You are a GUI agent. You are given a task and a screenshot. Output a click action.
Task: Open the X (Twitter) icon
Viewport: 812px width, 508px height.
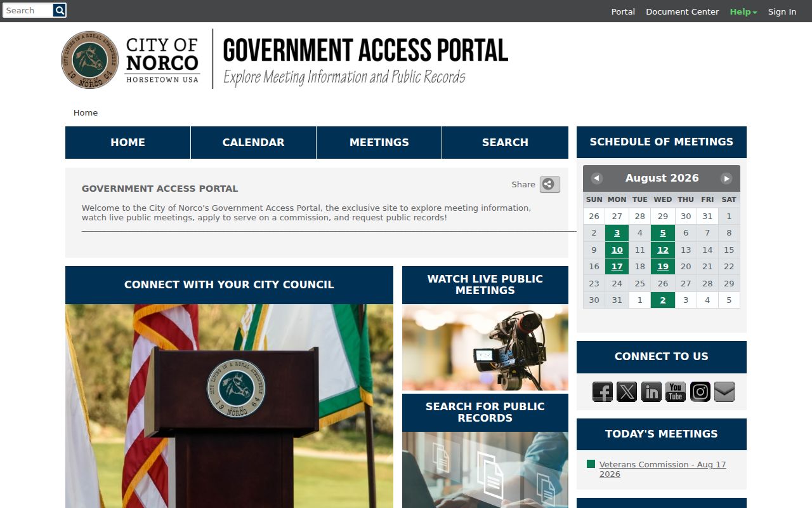(627, 392)
